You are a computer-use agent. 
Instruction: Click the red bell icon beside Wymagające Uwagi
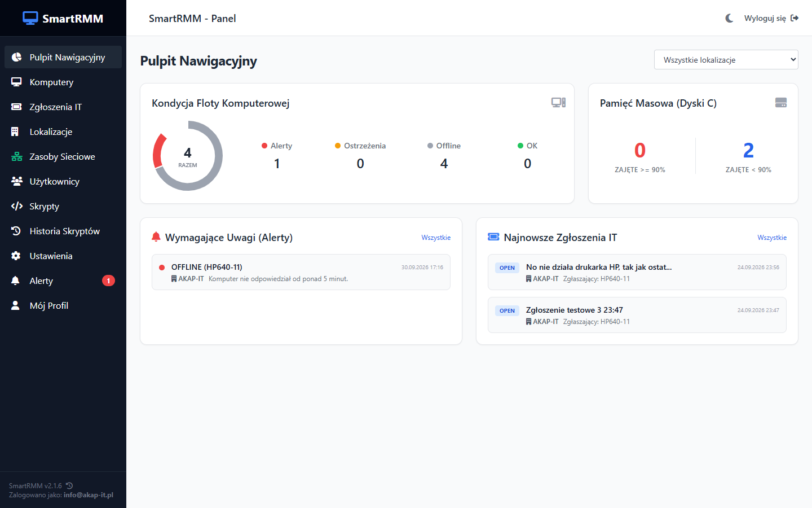(x=156, y=237)
